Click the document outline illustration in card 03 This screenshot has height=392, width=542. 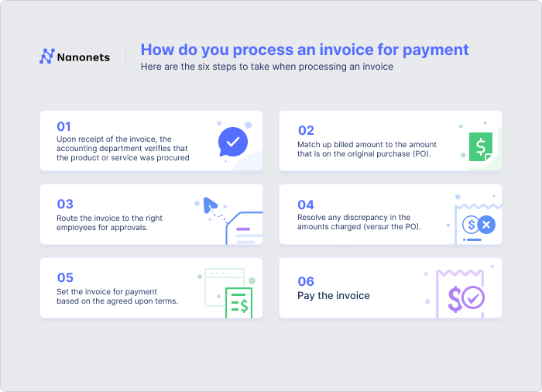click(x=245, y=228)
